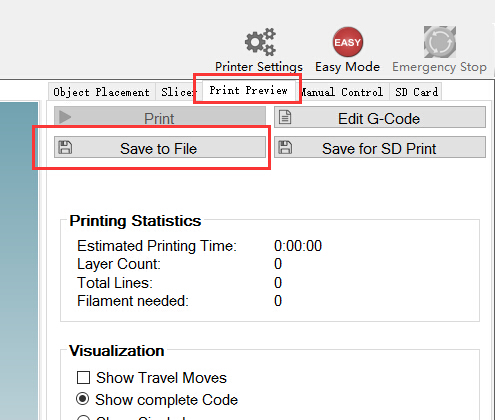Image resolution: width=495 pixels, height=420 pixels.
Task: Click the document icon on Edit G-Code
Action: coord(285,117)
